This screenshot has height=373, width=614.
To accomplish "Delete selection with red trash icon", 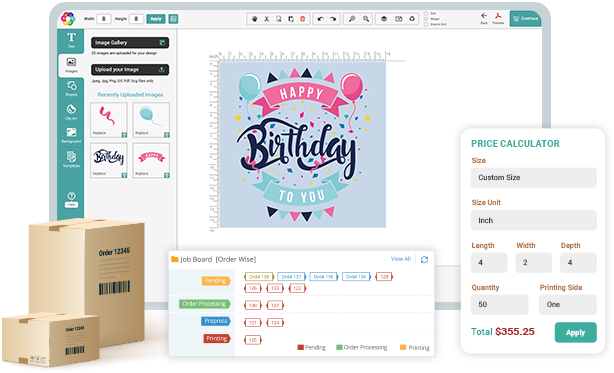I will point(302,19).
